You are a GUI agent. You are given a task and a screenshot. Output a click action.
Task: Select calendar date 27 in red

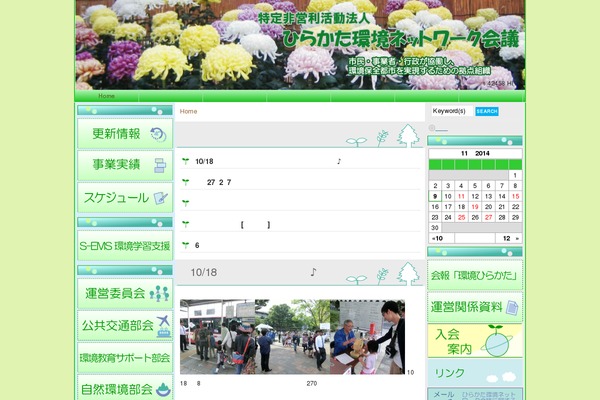point(488,217)
